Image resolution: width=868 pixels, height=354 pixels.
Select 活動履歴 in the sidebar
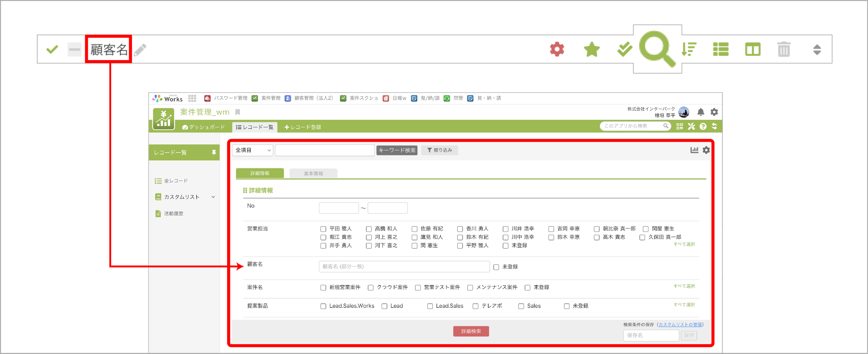tap(169, 214)
